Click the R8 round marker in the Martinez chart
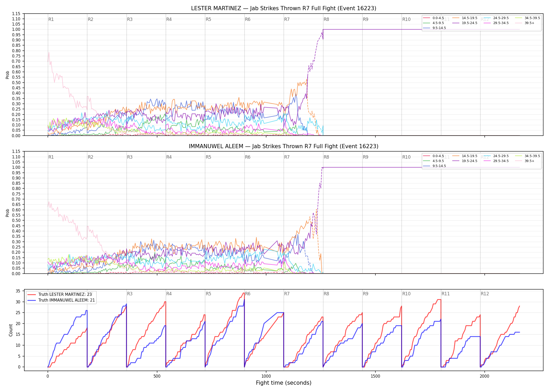 tap(326, 19)
